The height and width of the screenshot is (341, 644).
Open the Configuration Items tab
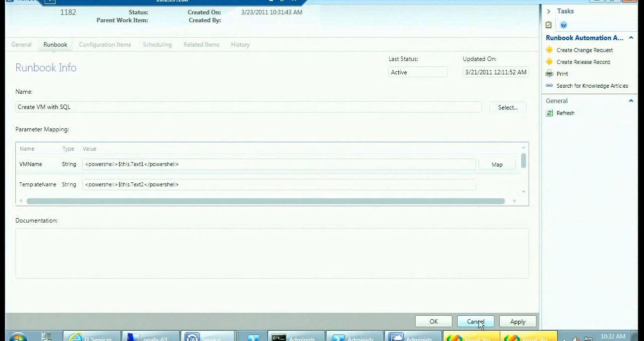tap(105, 45)
